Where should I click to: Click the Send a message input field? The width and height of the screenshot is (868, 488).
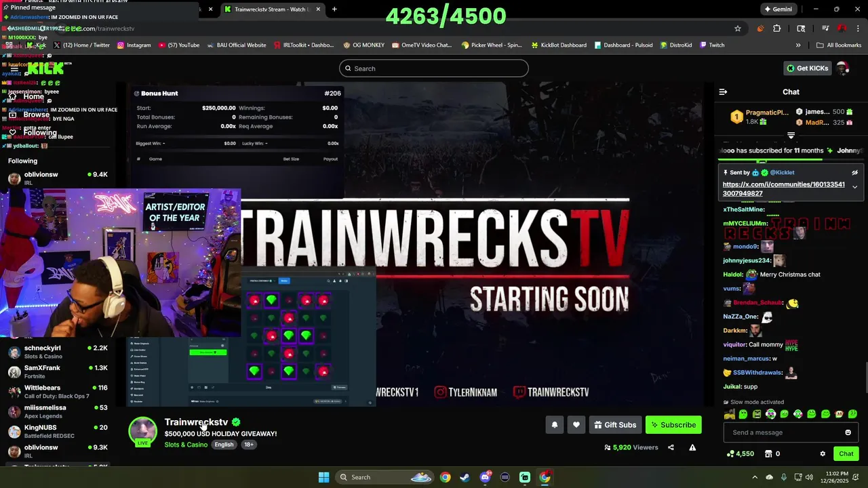(x=791, y=432)
